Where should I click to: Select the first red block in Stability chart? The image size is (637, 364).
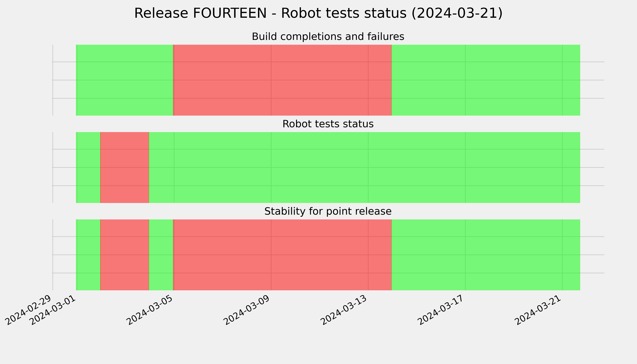pyautogui.click(x=125, y=255)
